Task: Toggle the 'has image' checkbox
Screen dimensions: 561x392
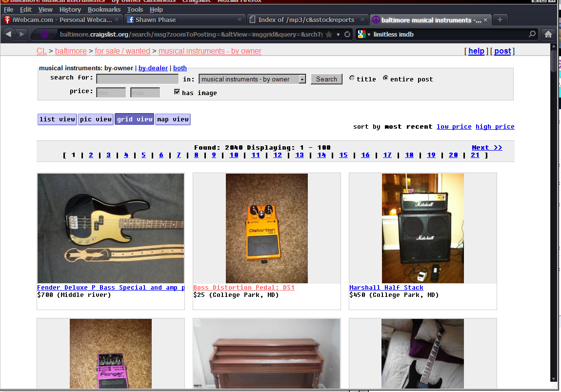Action: point(177,92)
